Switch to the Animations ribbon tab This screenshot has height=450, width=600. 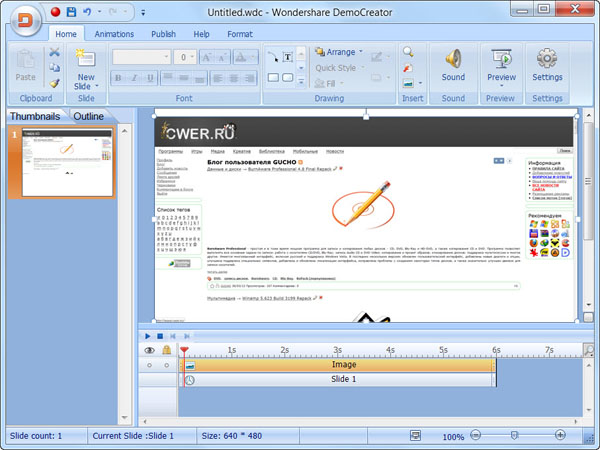point(114,34)
